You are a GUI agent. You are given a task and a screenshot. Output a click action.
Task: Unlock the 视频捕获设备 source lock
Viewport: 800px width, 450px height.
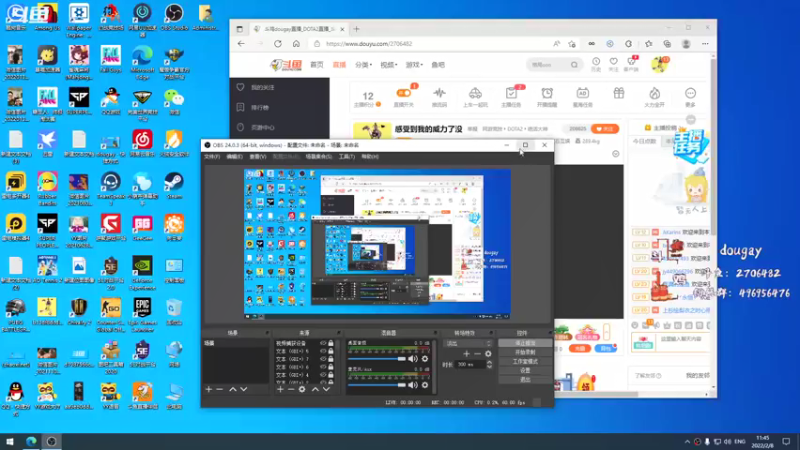(331, 343)
